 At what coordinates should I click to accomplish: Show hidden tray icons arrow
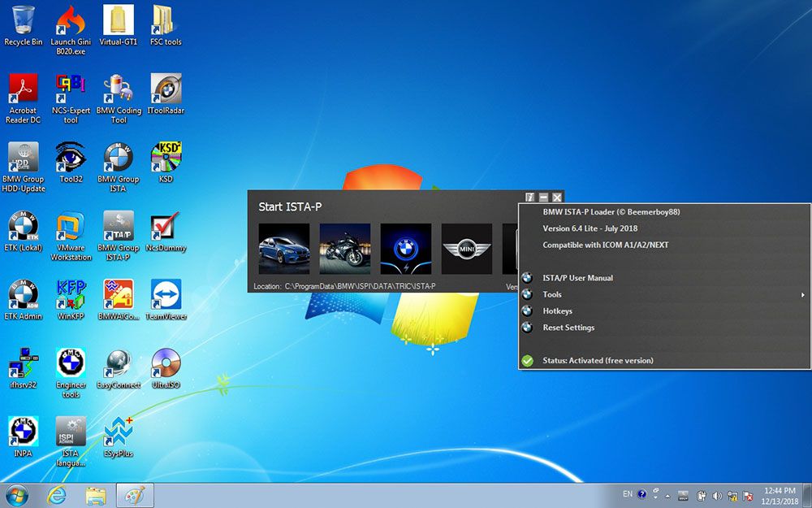click(x=667, y=497)
